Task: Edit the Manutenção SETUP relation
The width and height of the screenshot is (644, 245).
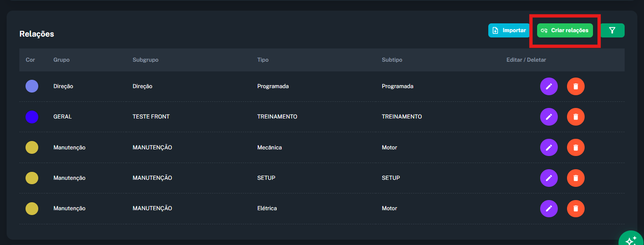Action: pyautogui.click(x=549, y=178)
